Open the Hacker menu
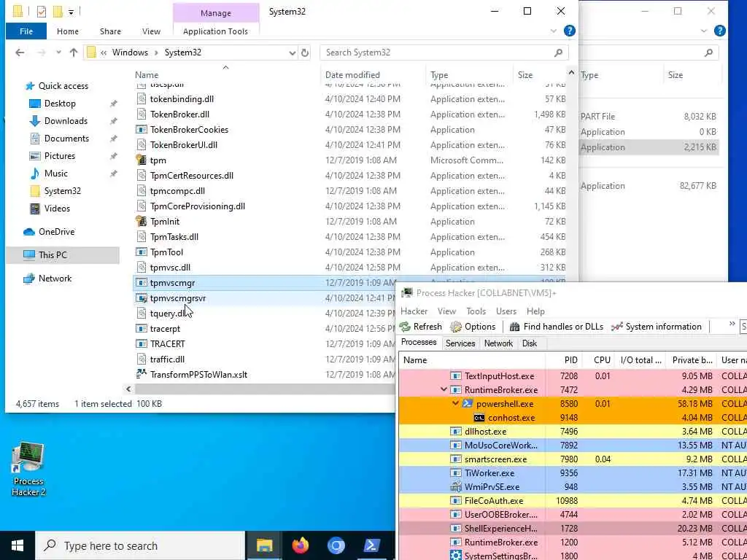 (x=414, y=311)
